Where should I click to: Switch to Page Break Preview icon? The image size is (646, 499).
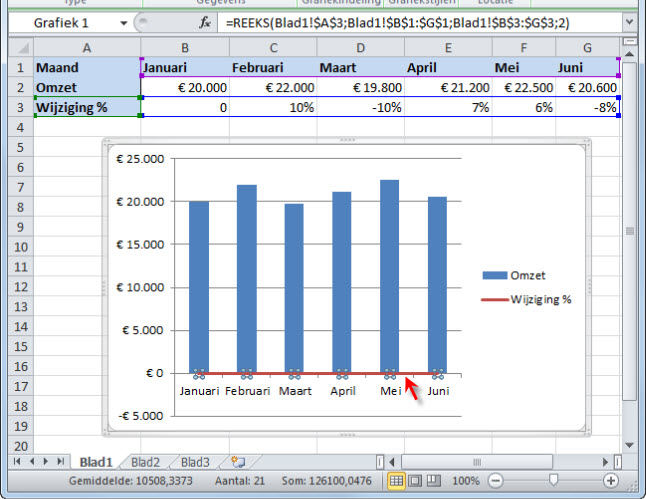(x=433, y=480)
